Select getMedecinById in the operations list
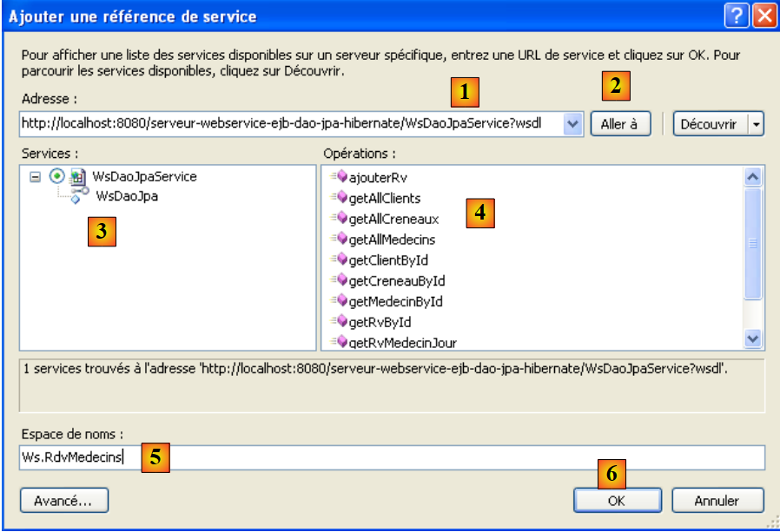 [x=395, y=301]
